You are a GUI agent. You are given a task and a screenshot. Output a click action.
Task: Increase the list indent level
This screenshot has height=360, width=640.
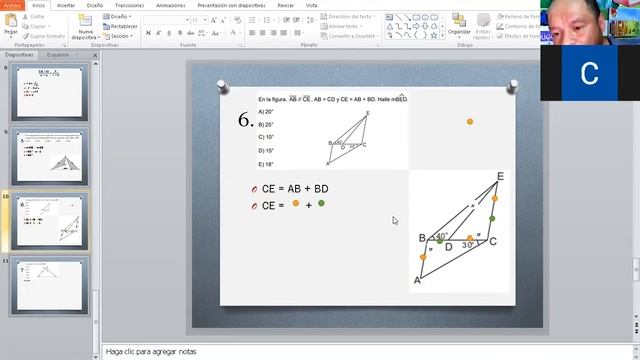click(x=296, y=20)
